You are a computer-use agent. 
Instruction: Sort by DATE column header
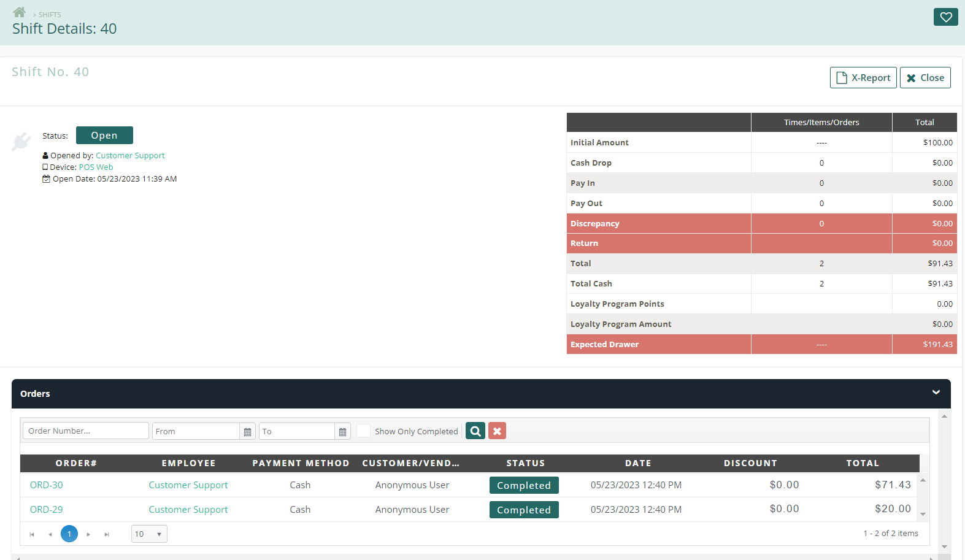coord(638,463)
